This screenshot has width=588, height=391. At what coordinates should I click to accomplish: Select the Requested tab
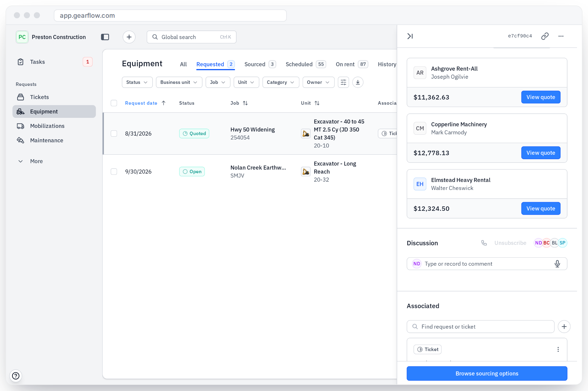click(216, 64)
